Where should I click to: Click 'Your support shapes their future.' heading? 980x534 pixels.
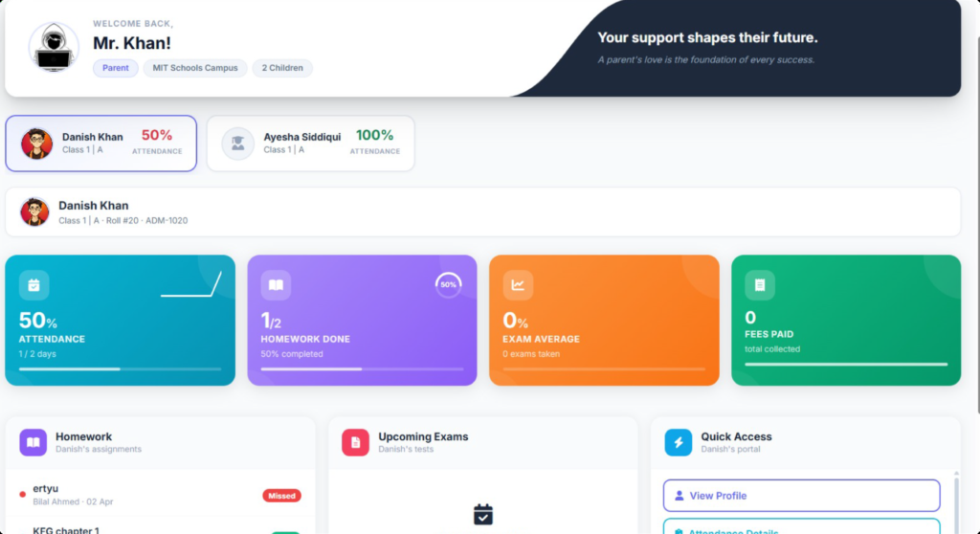pyautogui.click(x=707, y=37)
